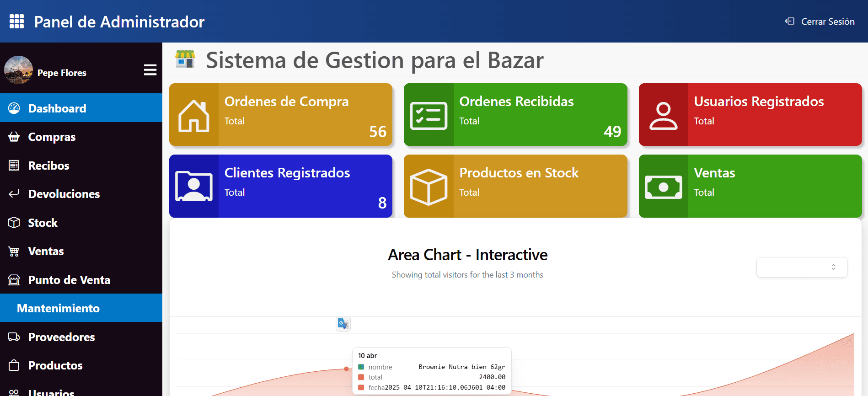
Task: Click the cube icon on Productos en Stock
Action: (429, 187)
